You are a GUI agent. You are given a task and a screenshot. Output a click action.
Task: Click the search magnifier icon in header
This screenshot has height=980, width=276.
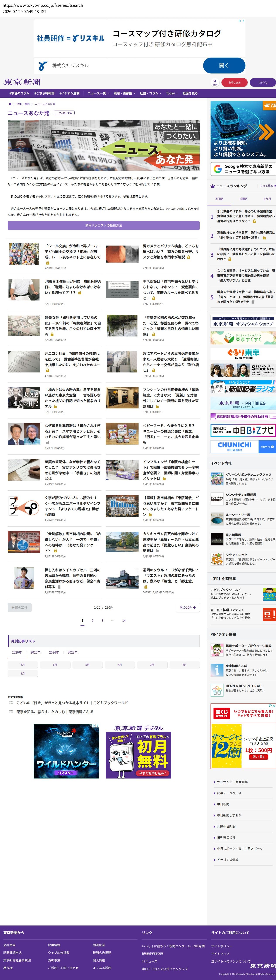tap(215, 81)
